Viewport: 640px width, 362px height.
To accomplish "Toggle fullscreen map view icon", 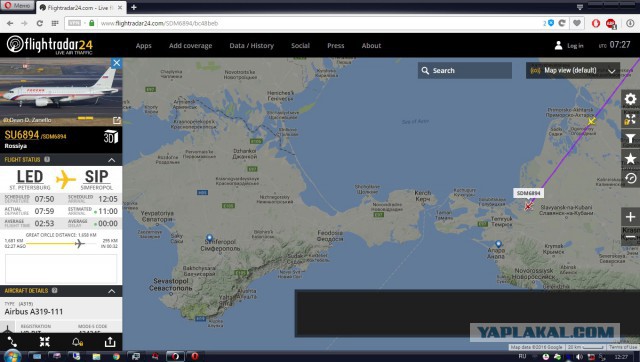I will tap(630, 119).
